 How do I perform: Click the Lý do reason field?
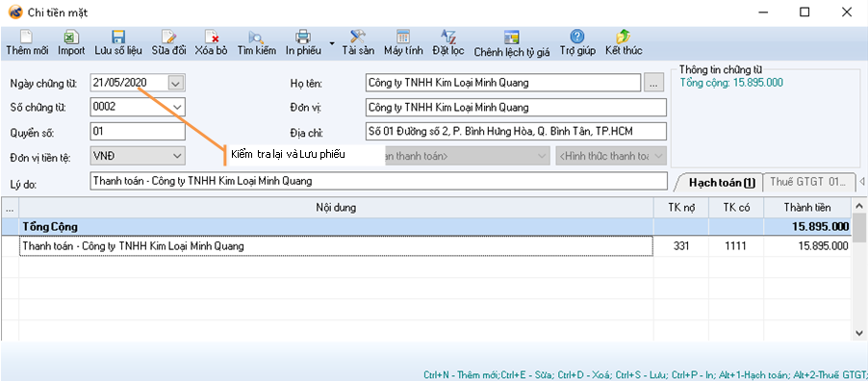(378, 181)
